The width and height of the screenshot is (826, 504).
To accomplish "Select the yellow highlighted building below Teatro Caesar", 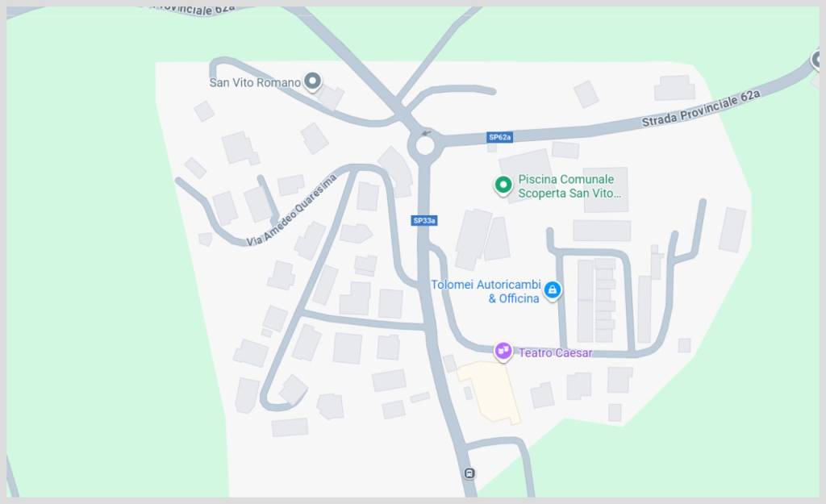I will [x=489, y=392].
